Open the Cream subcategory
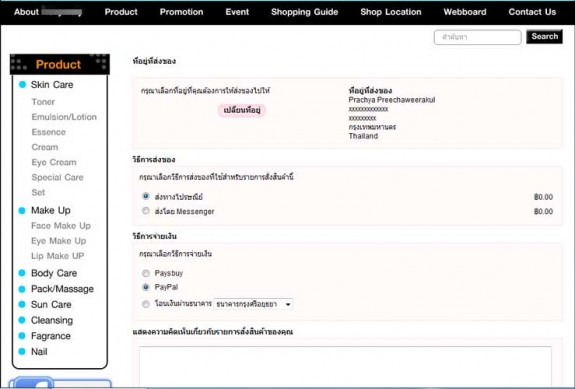Image resolution: width=575 pixels, height=389 pixels. (x=45, y=147)
